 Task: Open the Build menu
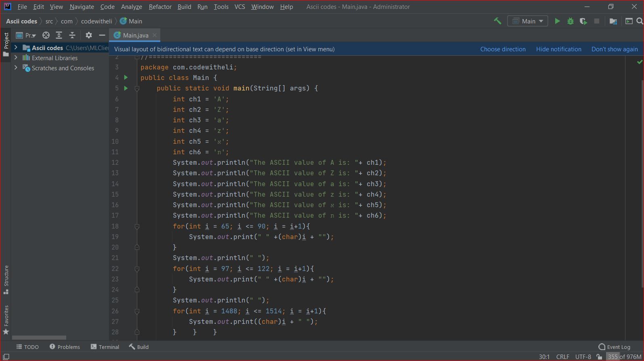(184, 6)
